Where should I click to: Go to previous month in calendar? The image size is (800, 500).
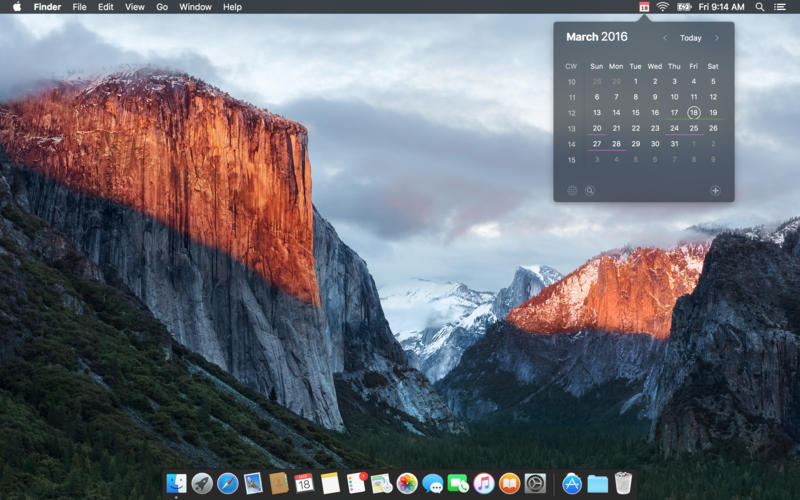pyautogui.click(x=666, y=38)
